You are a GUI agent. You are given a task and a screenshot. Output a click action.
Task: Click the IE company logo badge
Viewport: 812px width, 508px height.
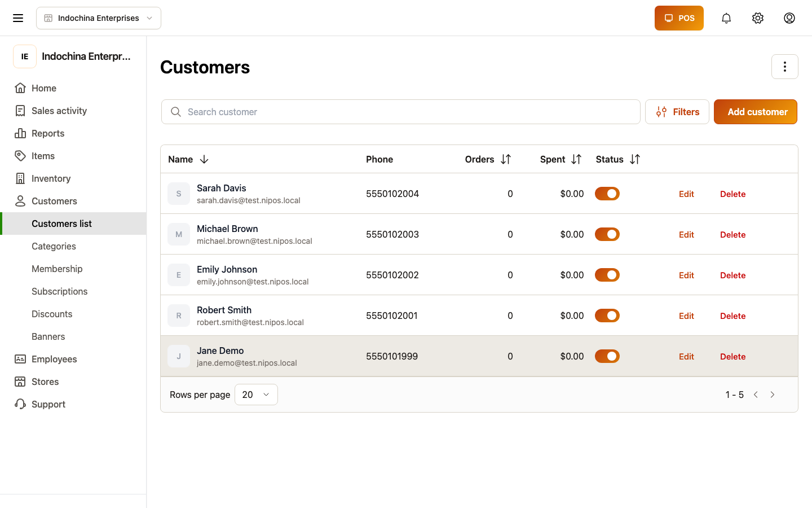click(x=25, y=56)
